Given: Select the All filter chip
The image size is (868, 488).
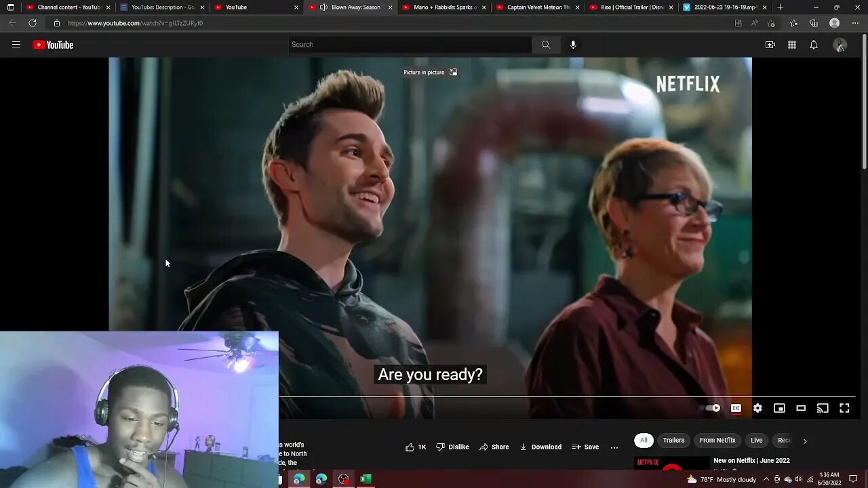Looking at the screenshot, I should pyautogui.click(x=644, y=441).
